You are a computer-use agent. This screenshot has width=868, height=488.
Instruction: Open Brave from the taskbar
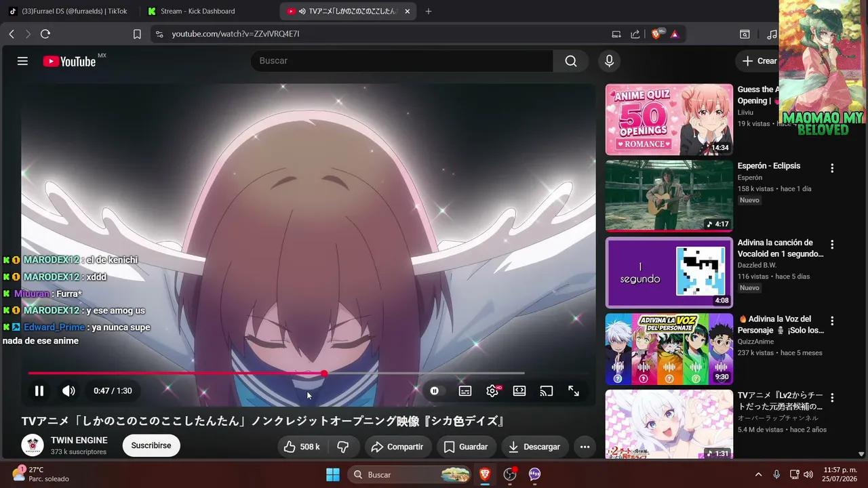point(485,474)
